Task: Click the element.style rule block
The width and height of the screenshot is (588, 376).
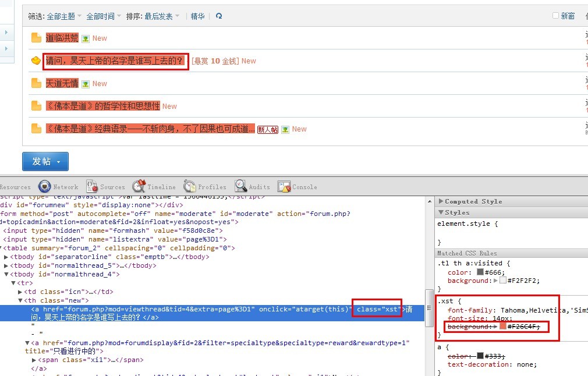Action: (512, 232)
